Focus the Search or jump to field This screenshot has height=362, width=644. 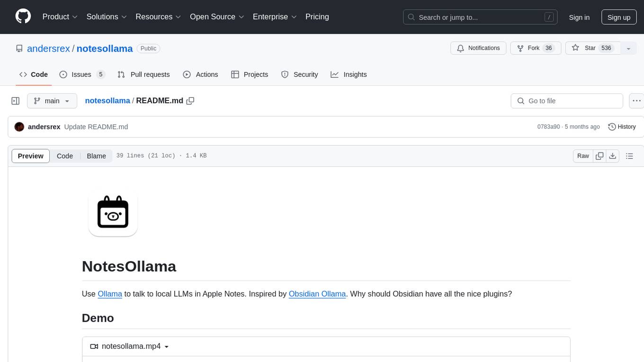[480, 17]
